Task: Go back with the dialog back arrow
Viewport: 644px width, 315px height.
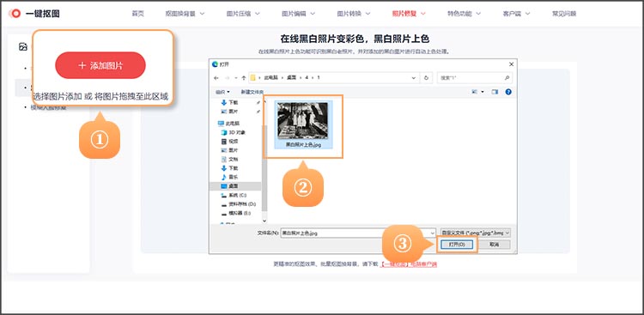Action: click(216, 77)
